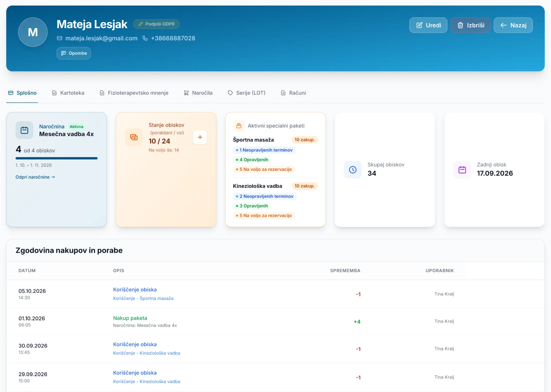Click the Zadnji obisk date 17.09.2026
The height and width of the screenshot is (392, 551).
(x=495, y=173)
